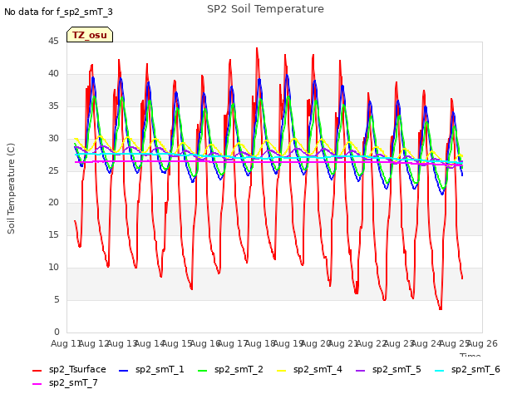The width and height of the screenshot is (532, 399).
Task: Click the green sp2_smT_2 legend color marker
Action: (x=203, y=371)
